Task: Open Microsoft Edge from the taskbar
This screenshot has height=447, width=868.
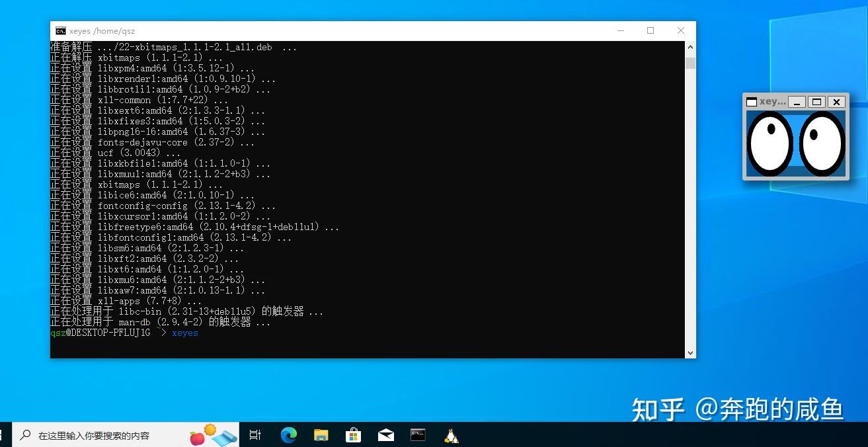Action: (x=288, y=434)
